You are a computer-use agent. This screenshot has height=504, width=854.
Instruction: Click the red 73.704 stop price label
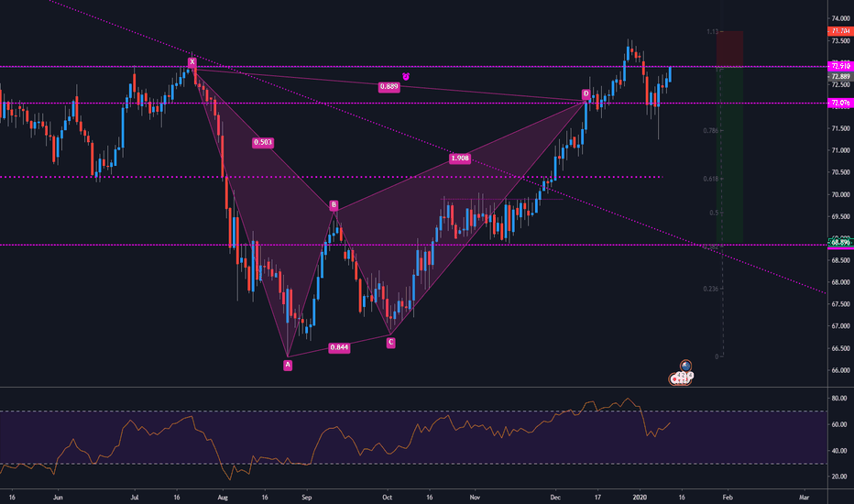click(838, 31)
